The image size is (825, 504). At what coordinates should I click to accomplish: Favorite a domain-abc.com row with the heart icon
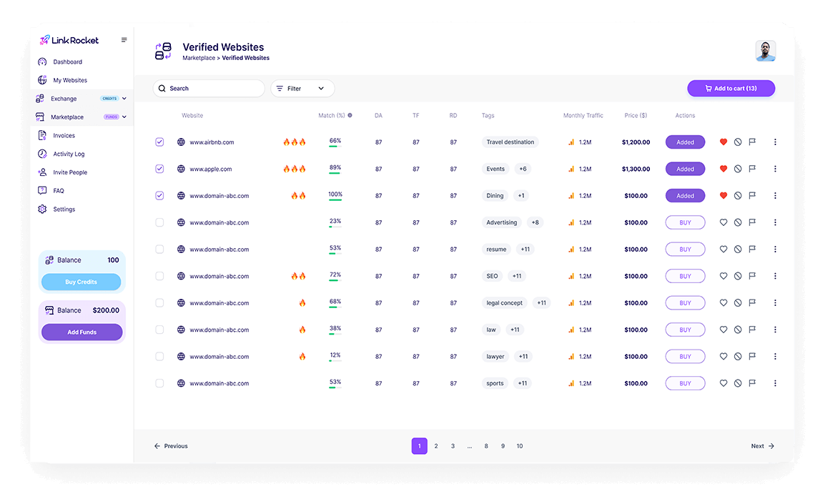(x=723, y=222)
